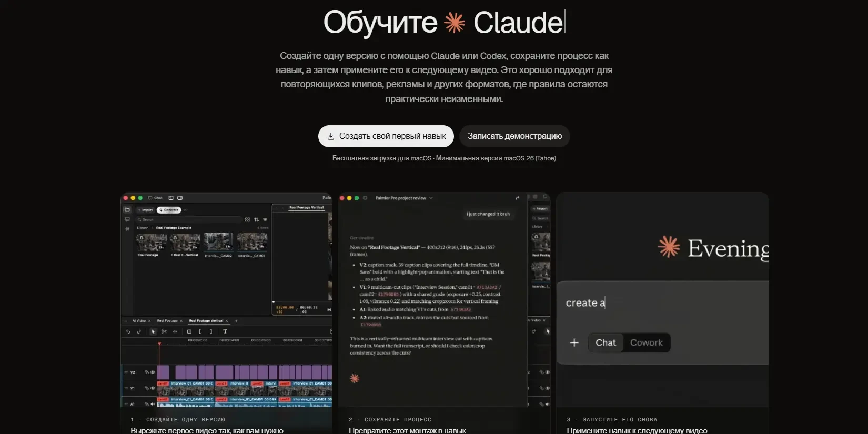868x434 pixels.
Task: Click the Undo arrow in timeline toolbar
Action: point(128,332)
